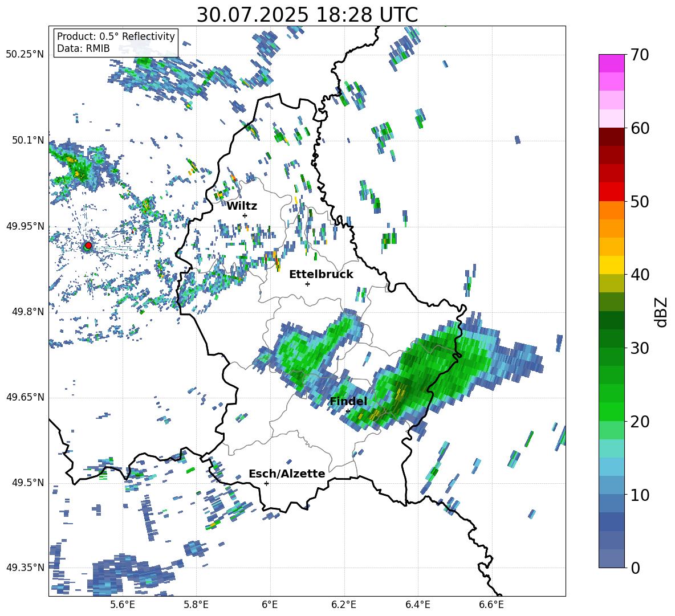Screen dimensions: 675x616
Task: Click the 6.2°E longitude label
Action: [344, 605]
